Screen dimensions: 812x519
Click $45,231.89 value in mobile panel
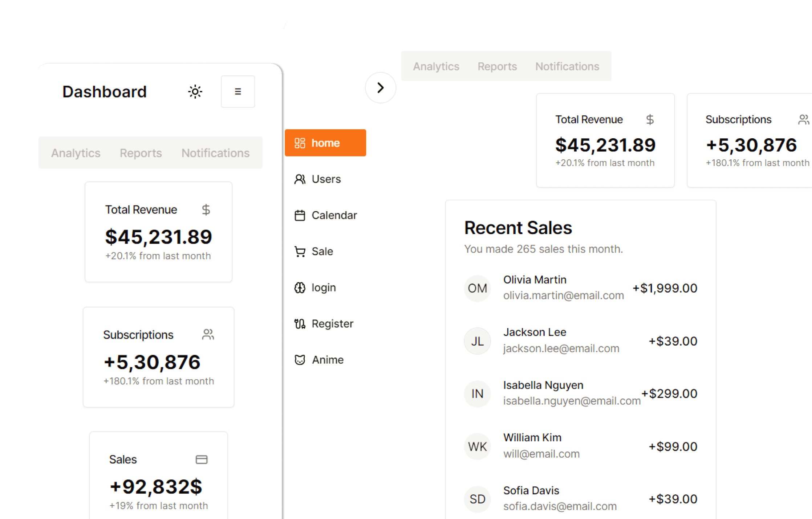(x=158, y=237)
